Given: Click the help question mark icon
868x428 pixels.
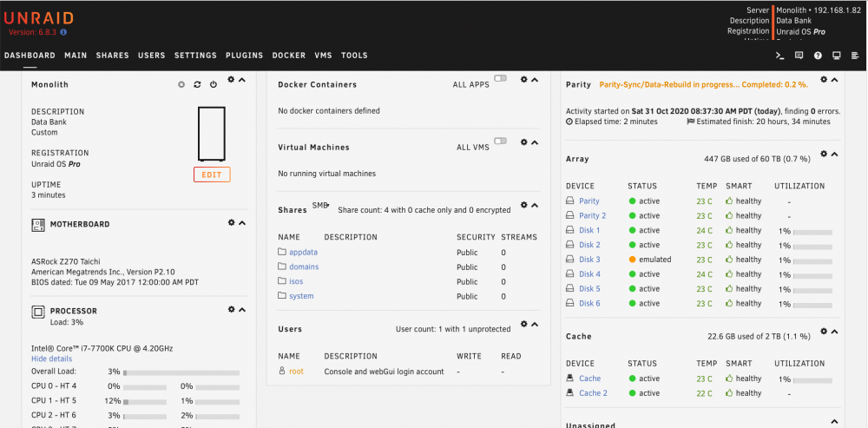Looking at the screenshot, I should pos(818,56).
